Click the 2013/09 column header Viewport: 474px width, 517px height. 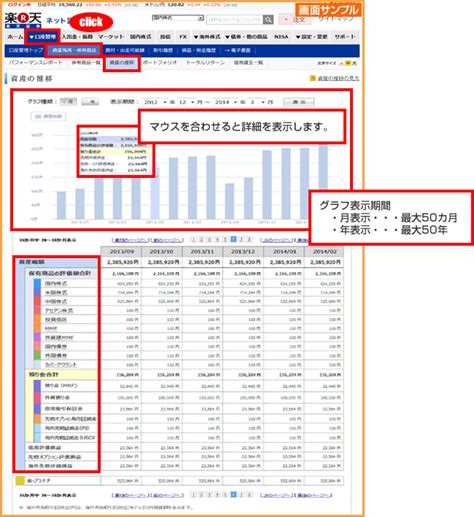pyautogui.click(x=121, y=252)
